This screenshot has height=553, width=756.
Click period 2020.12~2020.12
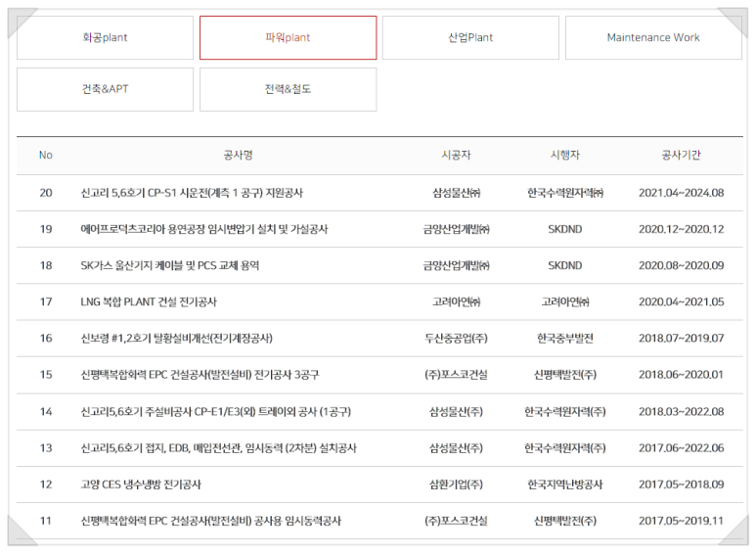coord(682,229)
